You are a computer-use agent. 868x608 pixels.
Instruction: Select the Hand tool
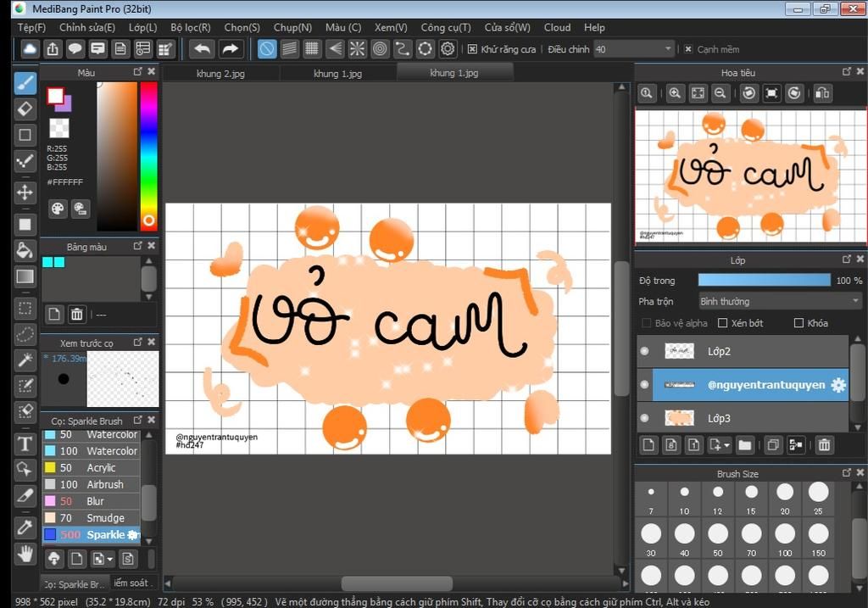(x=25, y=554)
